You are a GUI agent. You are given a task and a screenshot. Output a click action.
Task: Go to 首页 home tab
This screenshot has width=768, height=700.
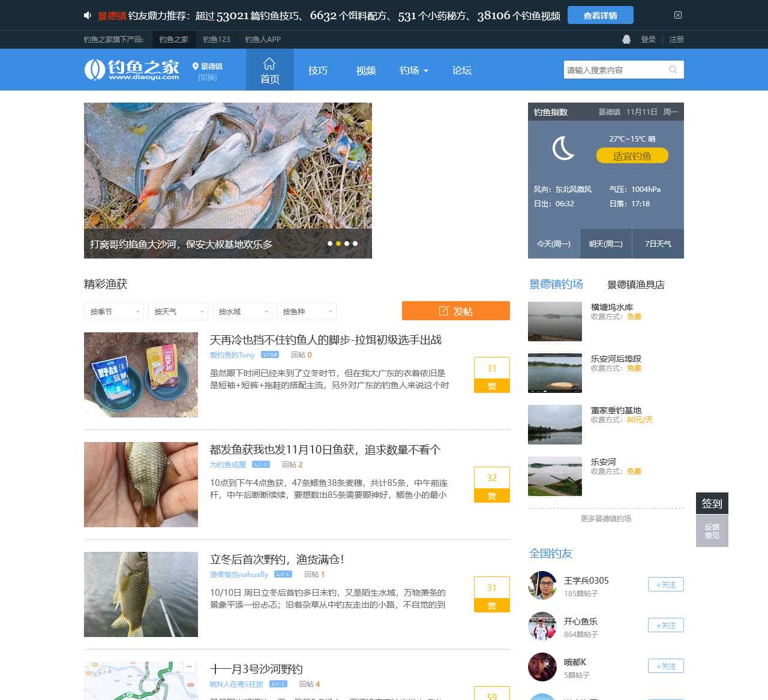[x=270, y=70]
